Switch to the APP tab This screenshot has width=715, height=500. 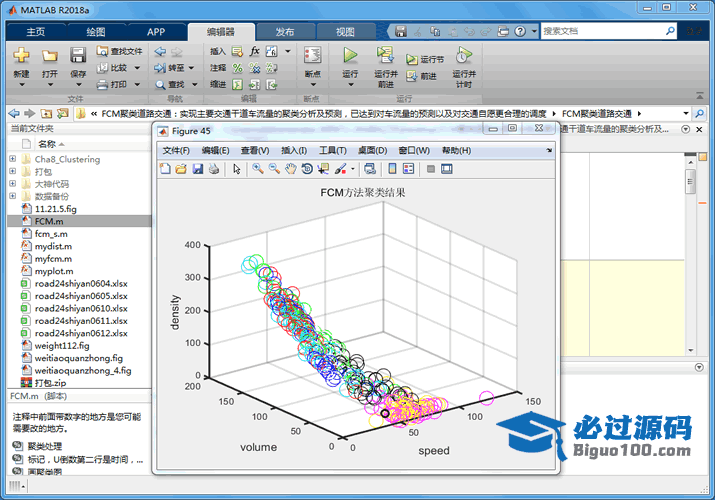(x=156, y=32)
